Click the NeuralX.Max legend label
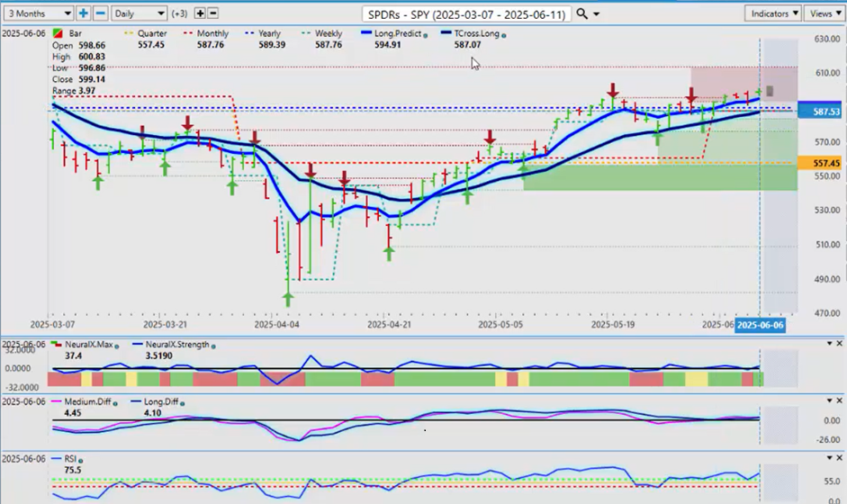The width and height of the screenshot is (847, 504). [88, 345]
